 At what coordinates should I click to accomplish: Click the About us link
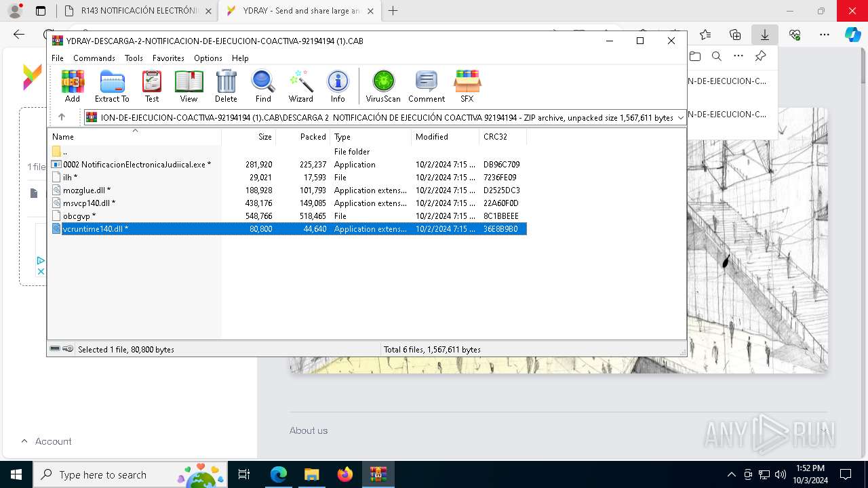309,430
